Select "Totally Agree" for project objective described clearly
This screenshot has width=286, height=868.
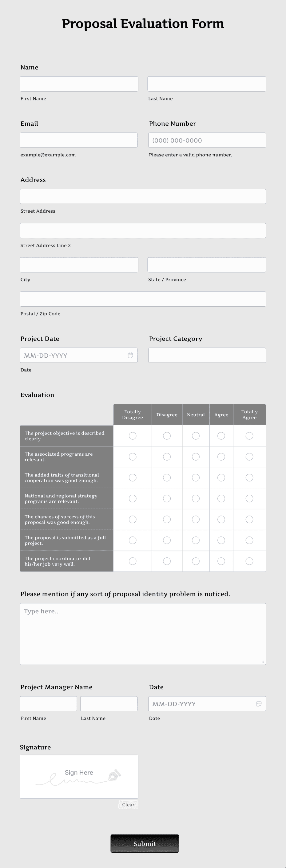(249, 436)
